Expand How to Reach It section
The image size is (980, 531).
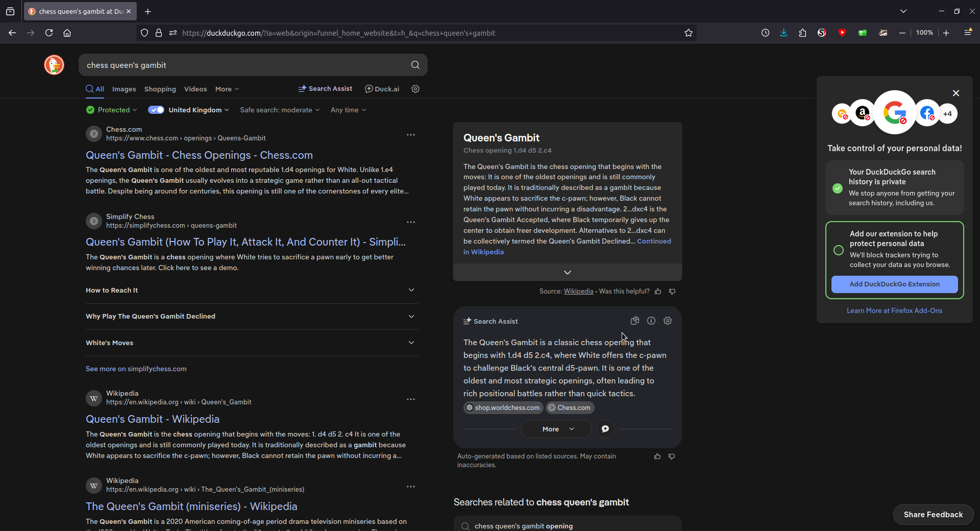click(x=252, y=290)
